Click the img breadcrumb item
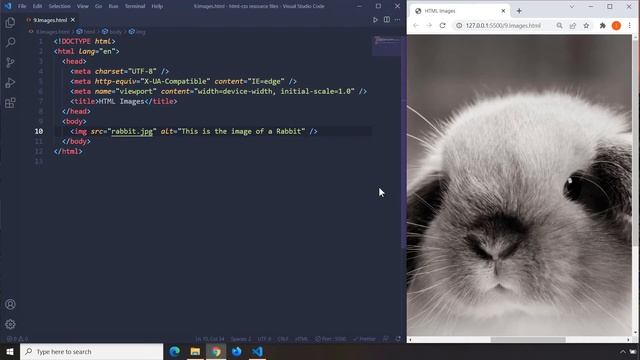Screen dimensions: 640x360 tap(138, 31)
